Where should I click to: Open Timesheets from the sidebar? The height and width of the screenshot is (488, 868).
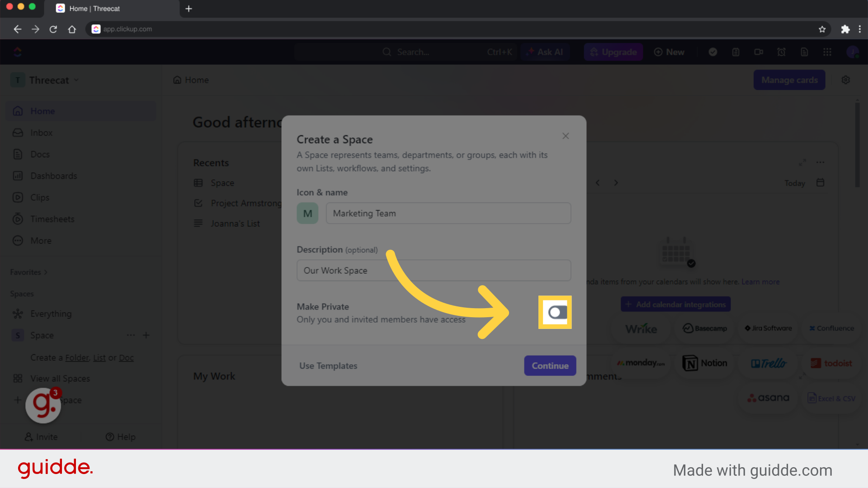(x=52, y=219)
